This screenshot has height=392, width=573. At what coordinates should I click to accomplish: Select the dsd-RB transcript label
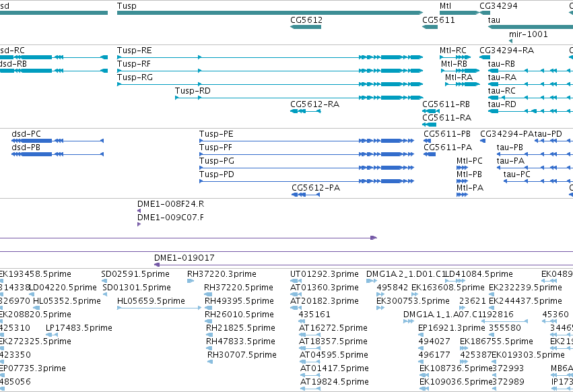tap(13, 63)
